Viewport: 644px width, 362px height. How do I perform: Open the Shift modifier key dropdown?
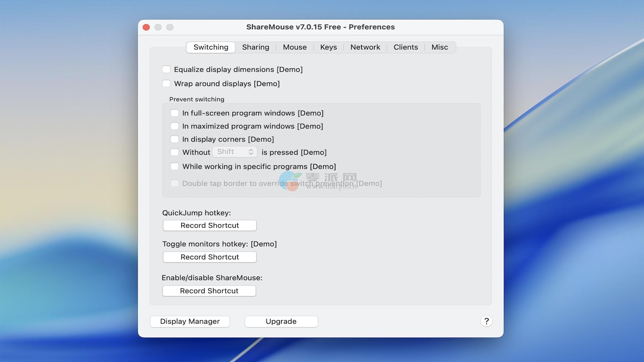pos(234,152)
